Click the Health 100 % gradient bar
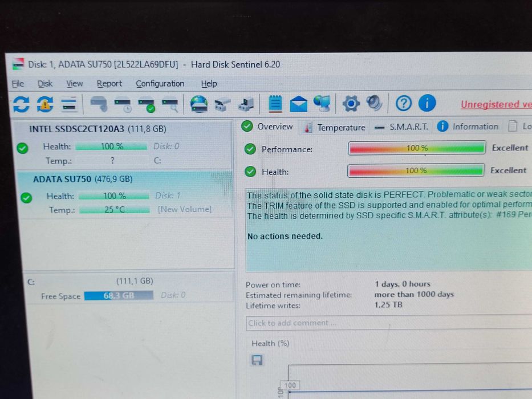Image resolution: width=532 pixels, height=399 pixels. [x=416, y=170]
